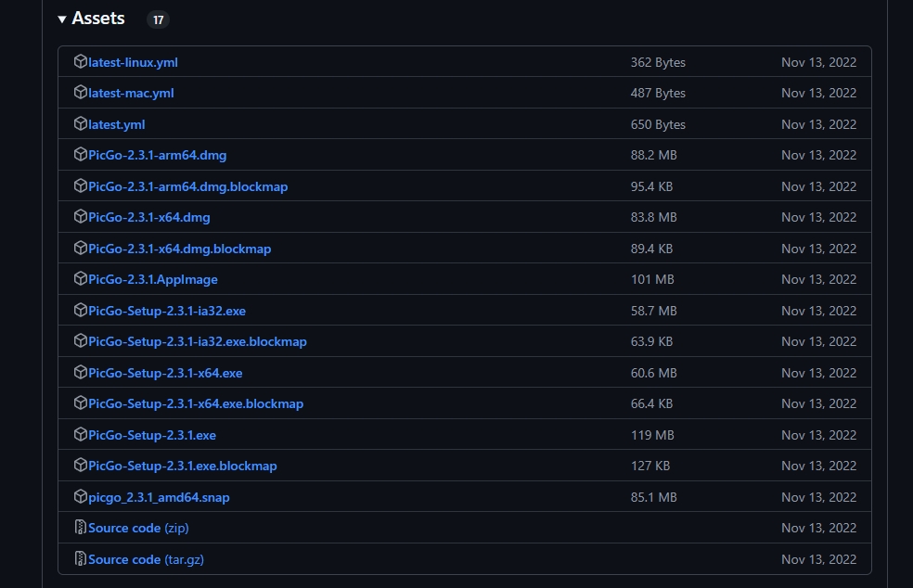Download PicGo-Setup-2.3.1-ia32.exe

point(167,311)
